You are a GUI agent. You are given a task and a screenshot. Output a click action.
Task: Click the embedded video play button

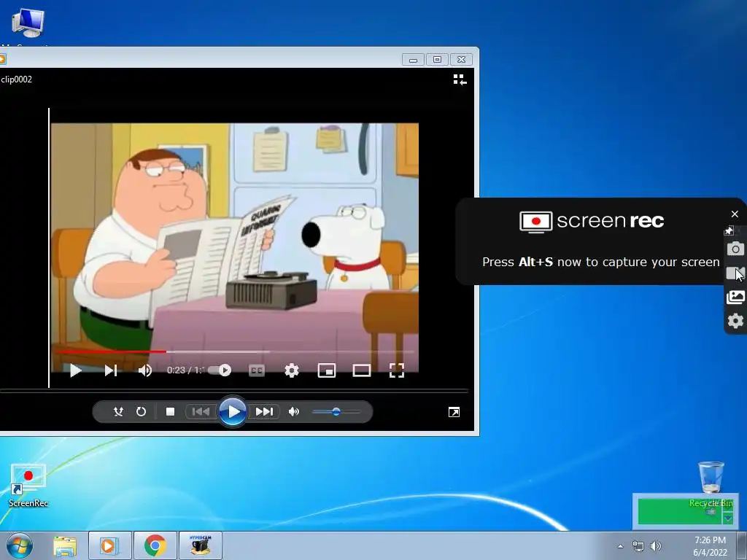click(x=75, y=370)
